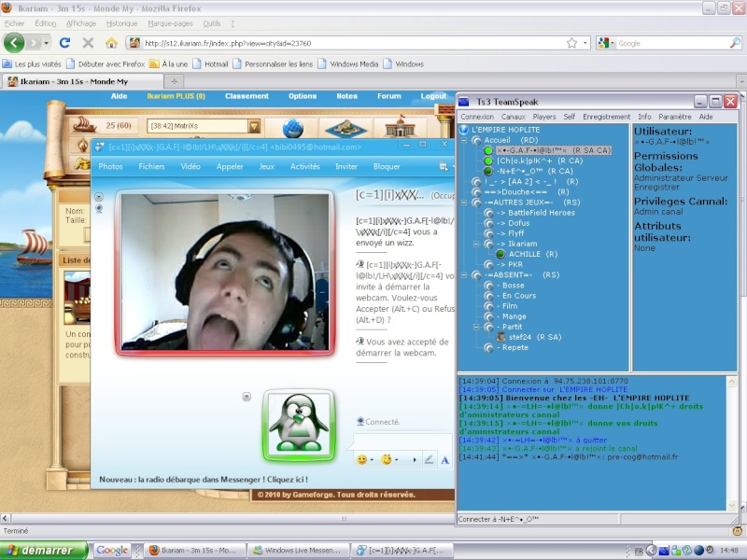This screenshot has height=560, width=747.
Task: Open TeamSpeak Canaux menu
Action: (x=513, y=117)
